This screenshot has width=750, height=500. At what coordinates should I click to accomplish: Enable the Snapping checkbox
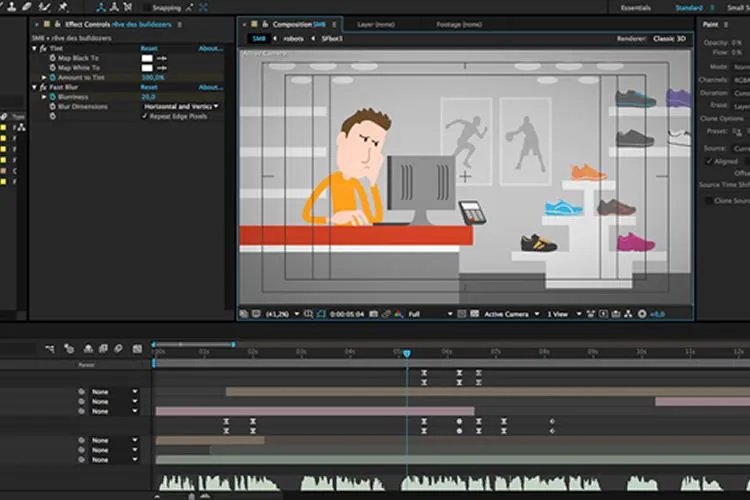coord(146,8)
